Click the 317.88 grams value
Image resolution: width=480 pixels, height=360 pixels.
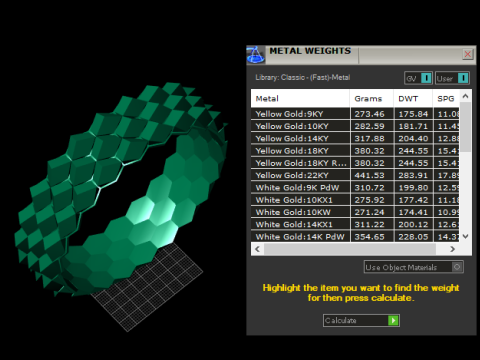[x=369, y=139]
